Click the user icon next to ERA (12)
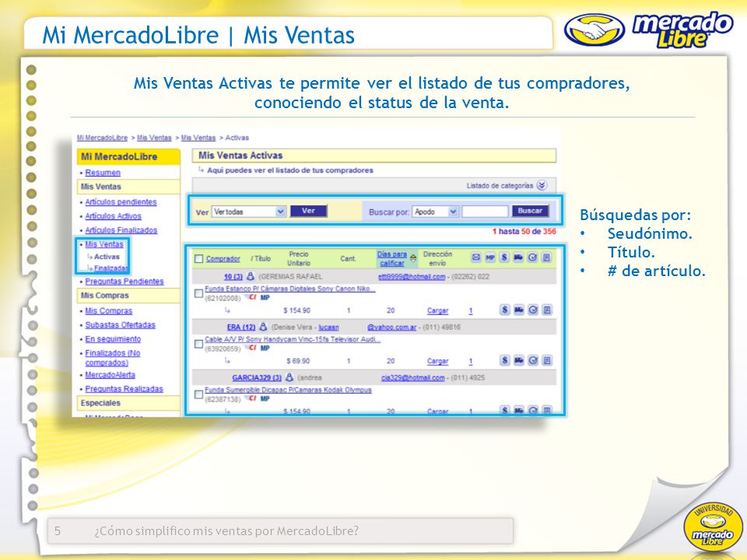The height and width of the screenshot is (560, 747). click(263, 327)
